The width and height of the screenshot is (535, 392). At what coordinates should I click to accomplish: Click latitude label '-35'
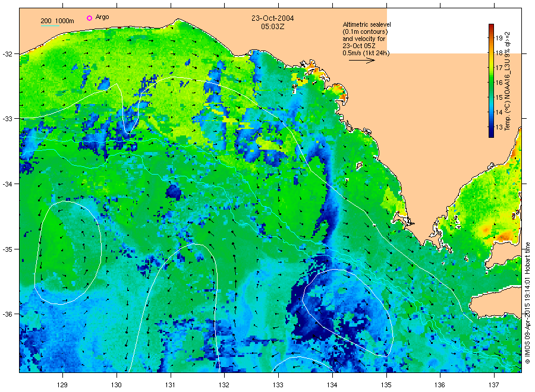[x=7, y=249]
